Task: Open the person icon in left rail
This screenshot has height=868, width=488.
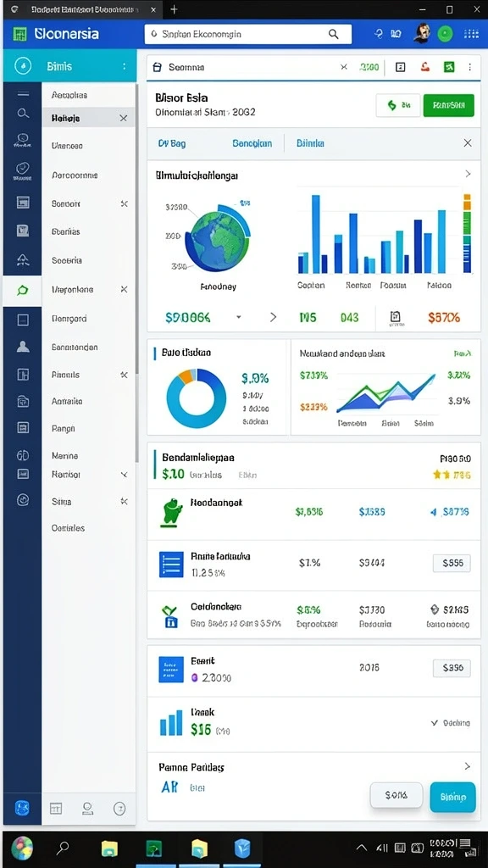Action: click(23, 347)
